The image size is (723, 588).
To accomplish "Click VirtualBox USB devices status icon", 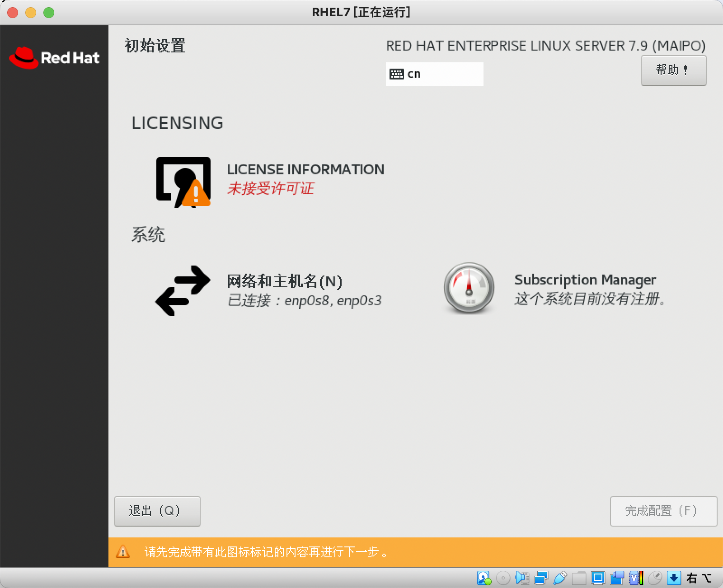I will click(560, 578).
